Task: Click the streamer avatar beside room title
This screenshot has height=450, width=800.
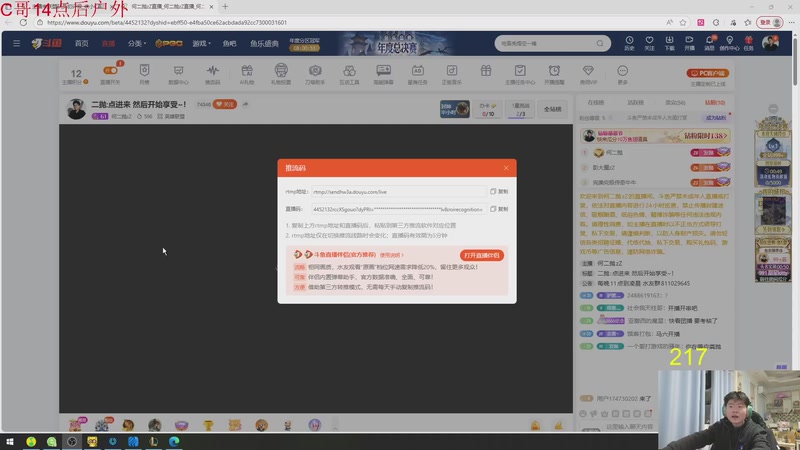Action: click(76, 109)
